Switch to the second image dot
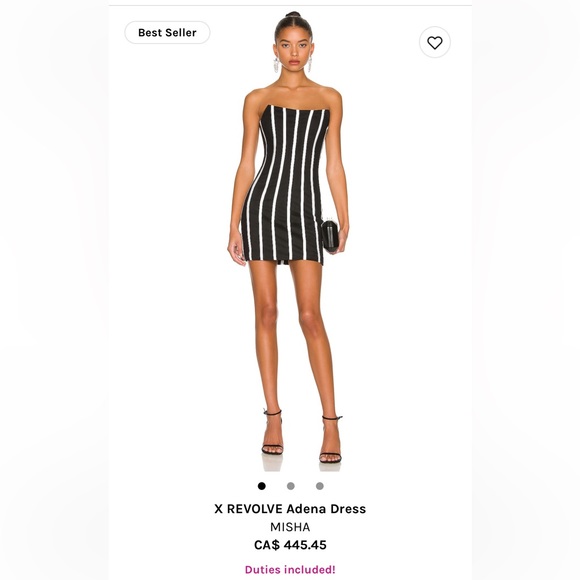Viewport: 580px width, 580px height. coord(291,486)
